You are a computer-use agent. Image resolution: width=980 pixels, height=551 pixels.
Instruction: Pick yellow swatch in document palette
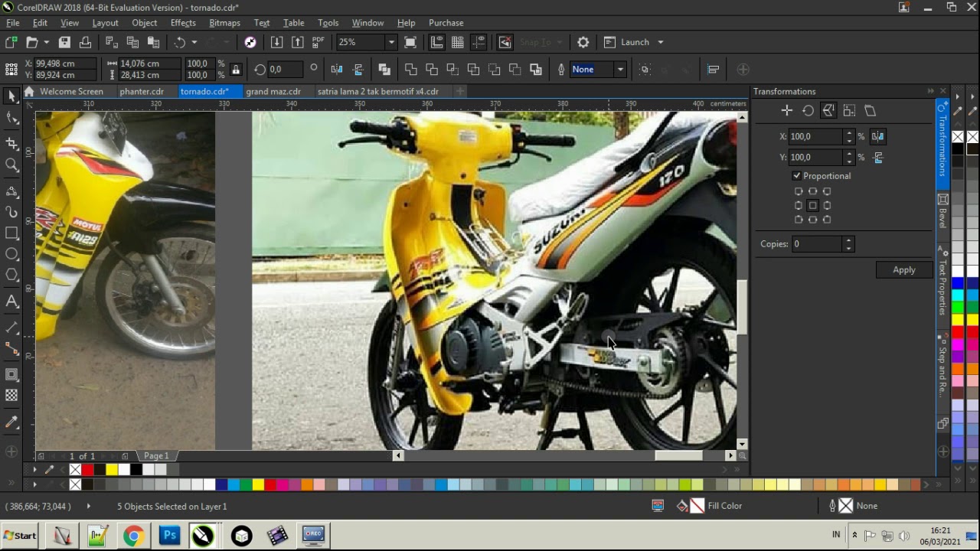[x=112, y=470]
